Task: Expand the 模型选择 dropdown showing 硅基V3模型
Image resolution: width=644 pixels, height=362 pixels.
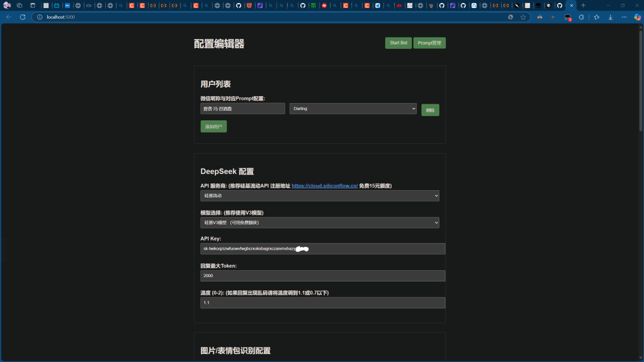Action: [x=320, y=222]
